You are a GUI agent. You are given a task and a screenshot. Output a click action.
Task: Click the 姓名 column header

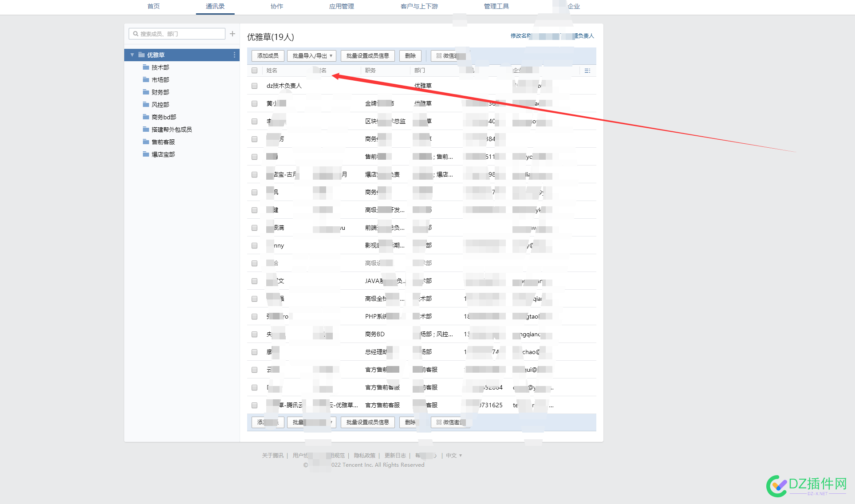(272, 71)
